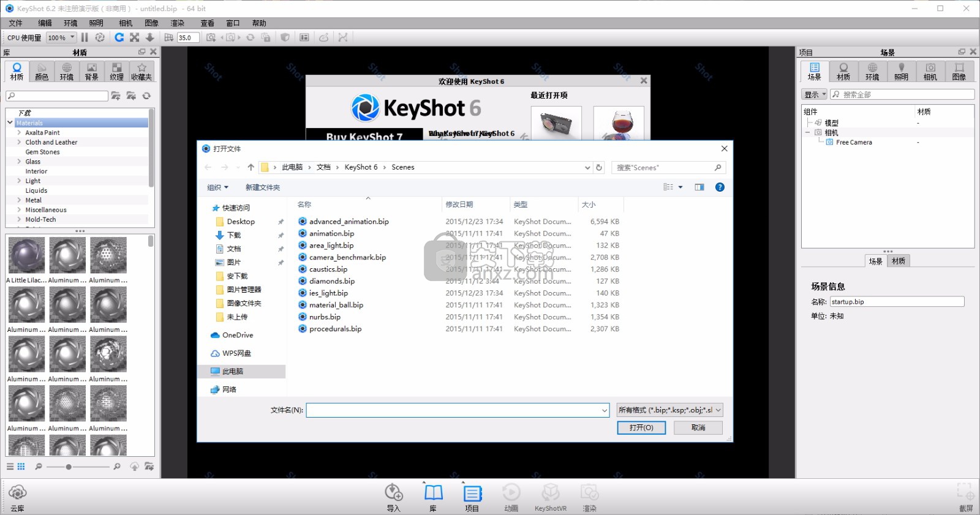The image size is (980, 515).
Task: Click the library search field
Action: point(57,96)
